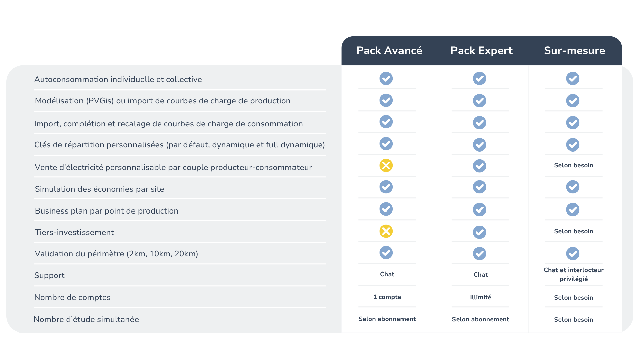
Task: Click Pack Expert checkmark for Modélisation (PVGis) row
Action: coord(479,101)
